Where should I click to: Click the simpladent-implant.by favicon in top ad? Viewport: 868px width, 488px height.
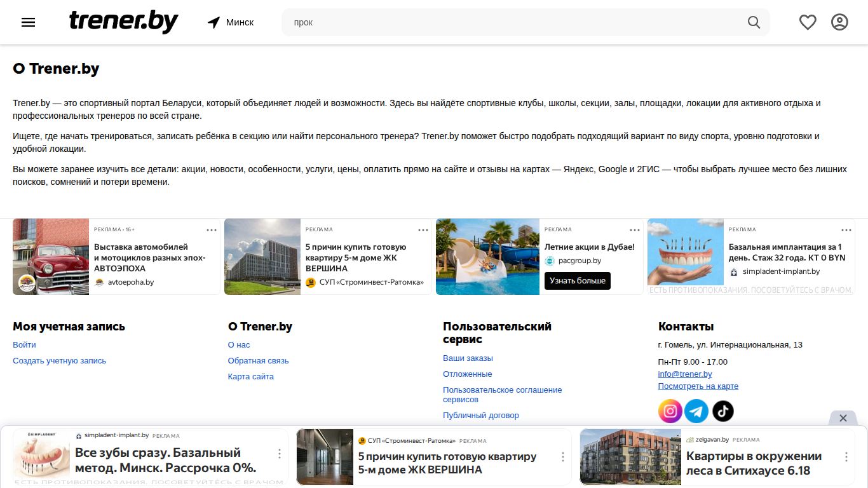[734, 271]
